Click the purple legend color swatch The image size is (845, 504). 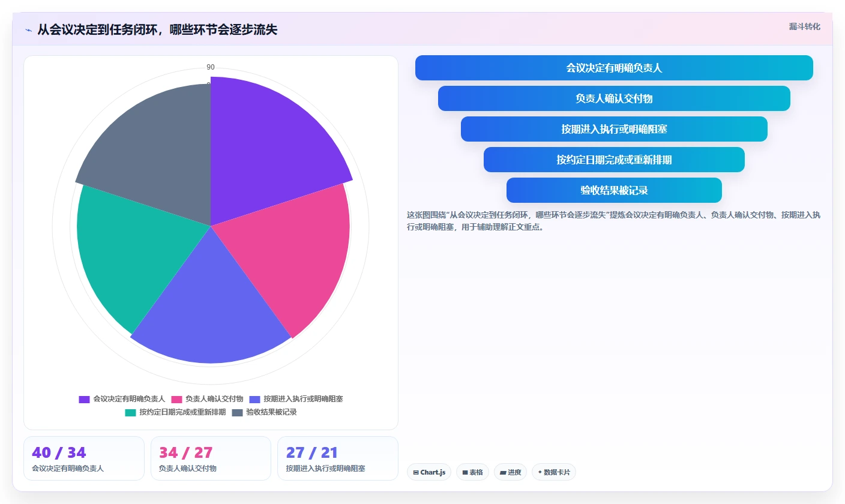coord(84,399)
